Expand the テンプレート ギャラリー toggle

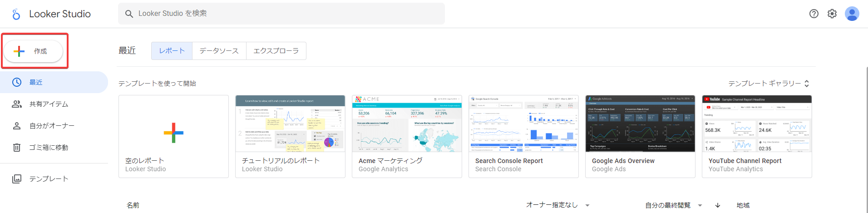click(x=769, y=84)
